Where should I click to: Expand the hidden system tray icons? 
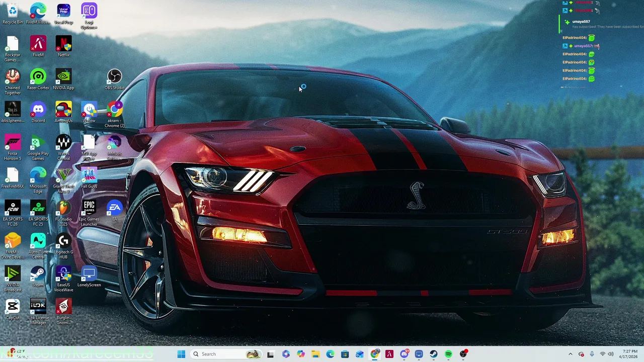coord(570,354)
